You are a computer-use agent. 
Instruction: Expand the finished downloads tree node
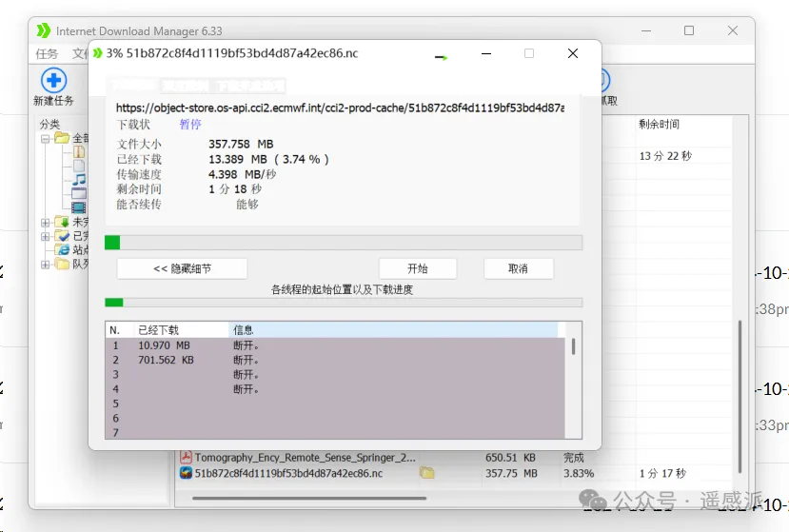46,236
